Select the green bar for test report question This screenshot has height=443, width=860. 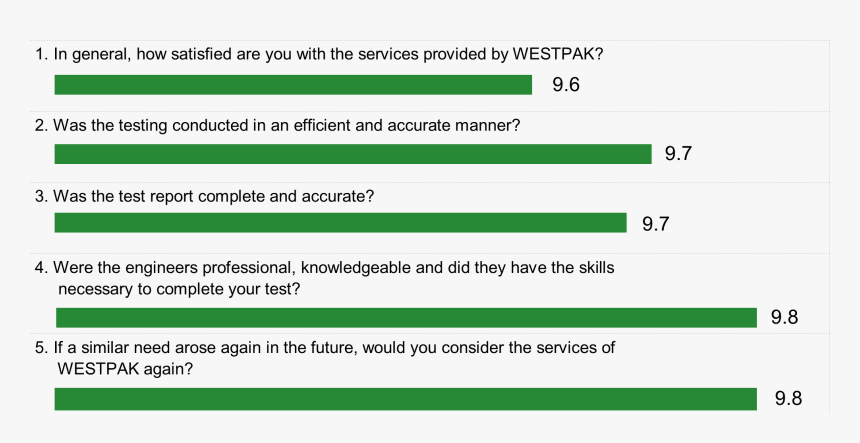tap(340, 223)
